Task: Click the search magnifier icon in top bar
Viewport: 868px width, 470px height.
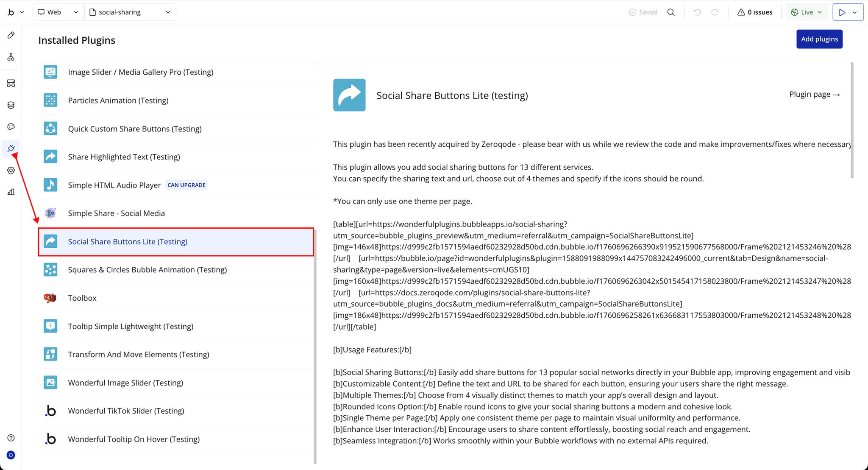Action: [671, 12]
